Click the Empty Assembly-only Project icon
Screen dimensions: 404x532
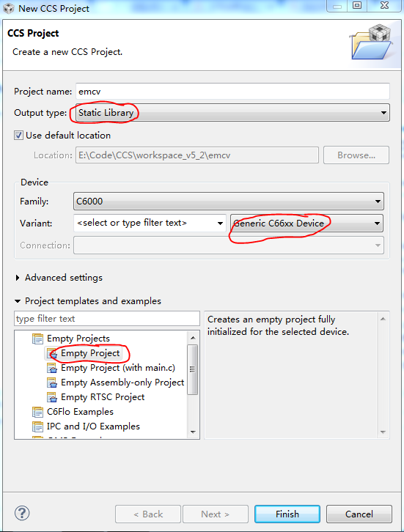pos(52,383)
